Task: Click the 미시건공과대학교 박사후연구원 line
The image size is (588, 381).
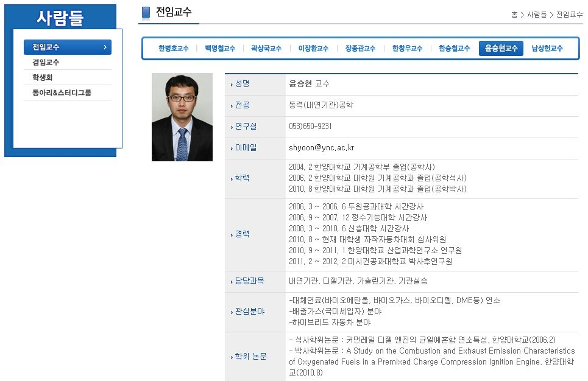Action: (x=370, y=260)
